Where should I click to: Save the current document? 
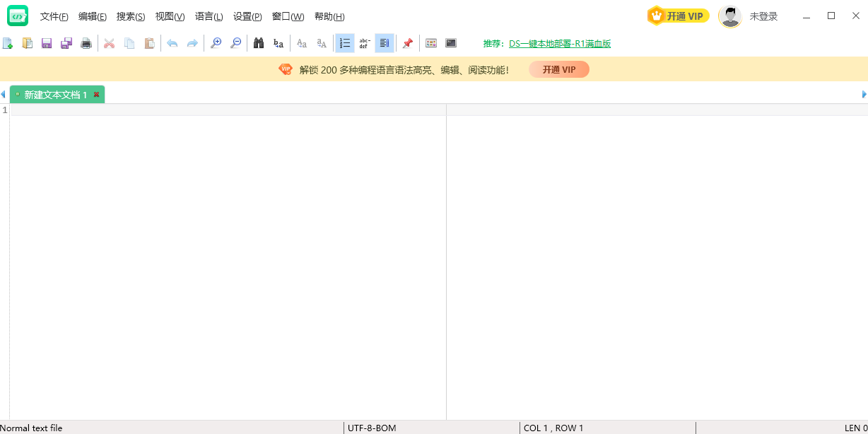[46, 42]
